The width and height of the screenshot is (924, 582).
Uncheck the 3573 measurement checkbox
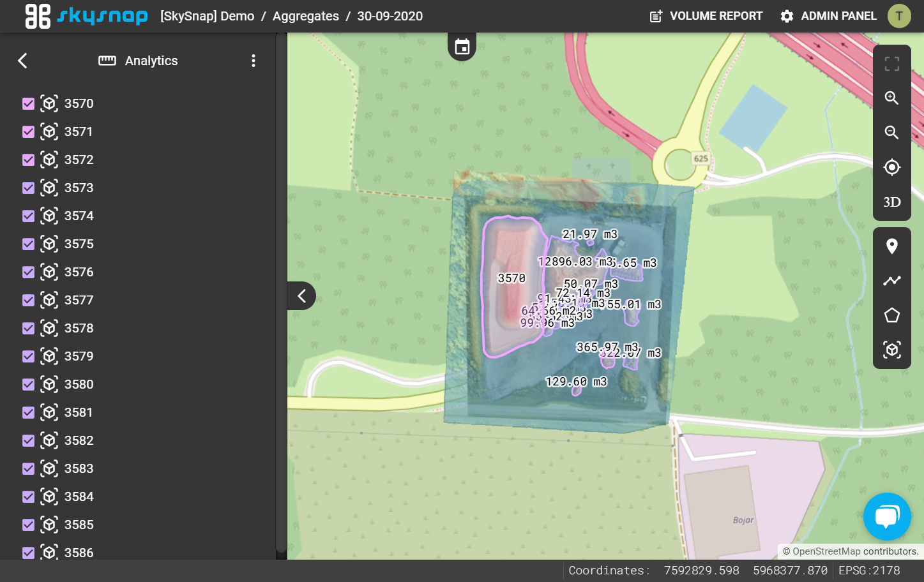tap(28, 188)
